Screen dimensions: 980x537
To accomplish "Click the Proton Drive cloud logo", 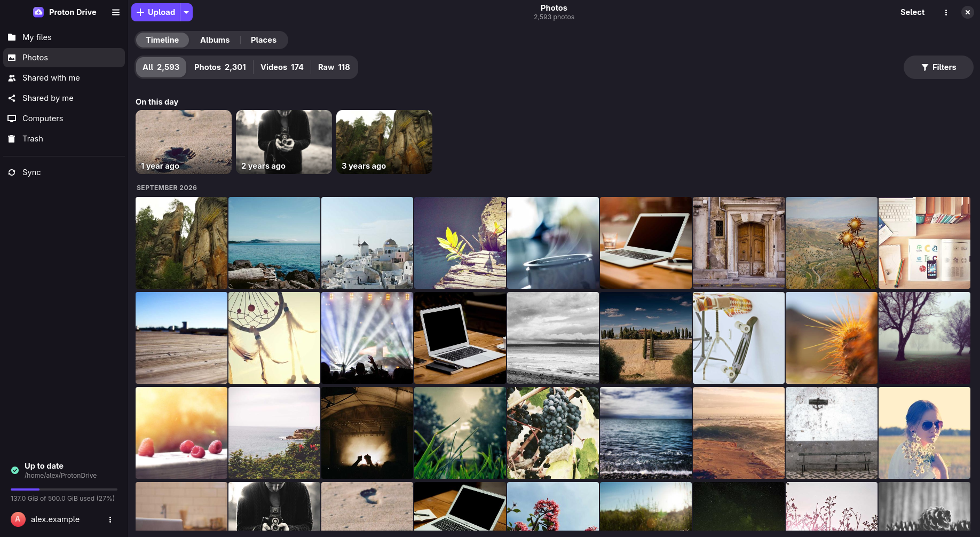I will point(38,12).
